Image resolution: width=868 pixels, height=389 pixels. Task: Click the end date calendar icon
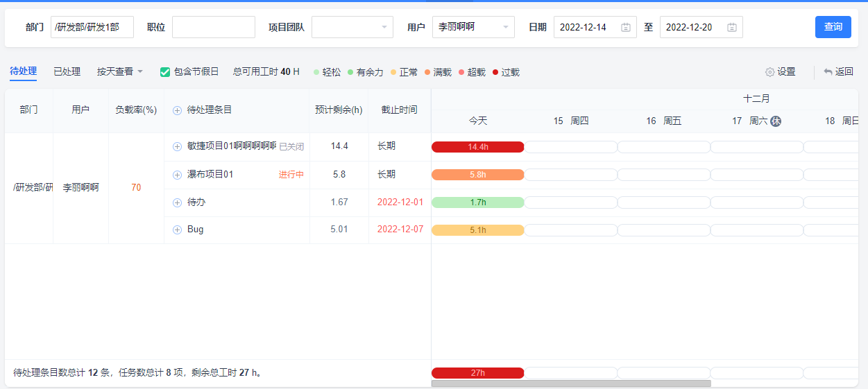point(731,27)
